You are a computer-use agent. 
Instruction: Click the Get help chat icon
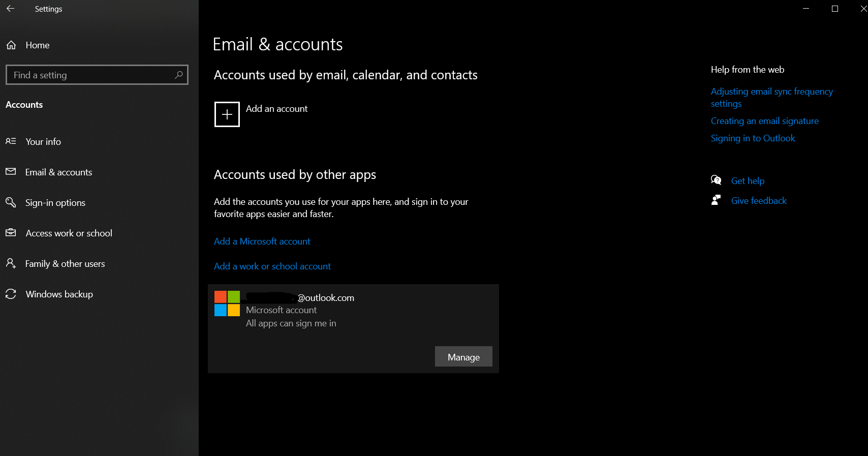point(716,180)
